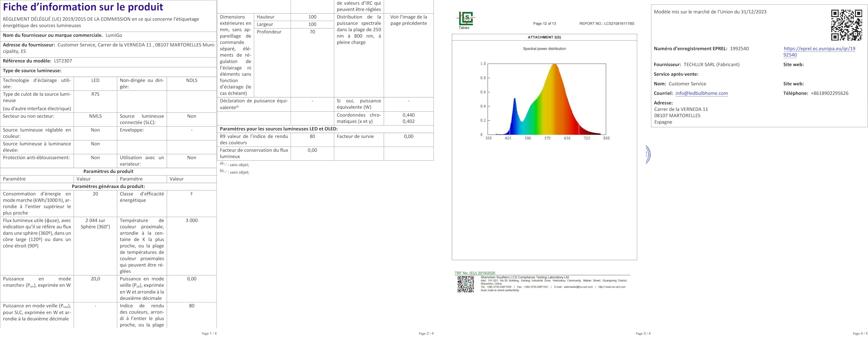This screenshot has width=868, height=339.
Task: Click the 'Paramètres du produit' table heading
Action: [x=108, y=171]
